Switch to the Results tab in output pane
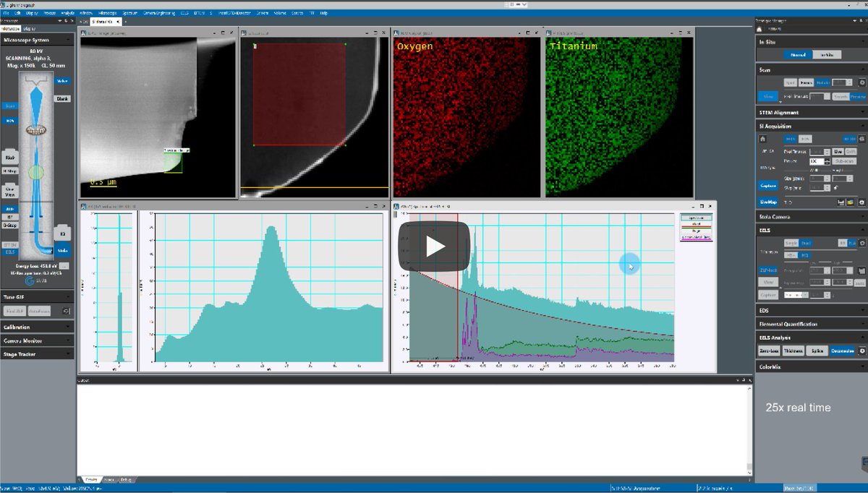868x493 pixels. [92, 479]
